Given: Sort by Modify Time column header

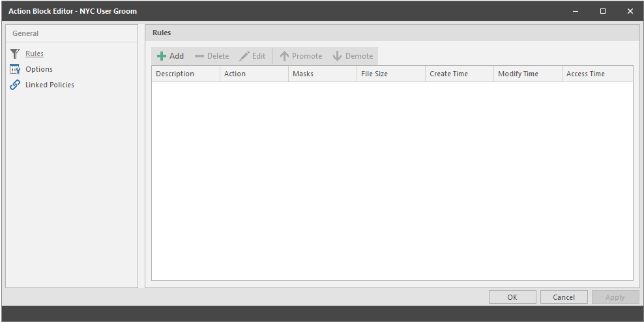Looking at the screenshot, I should 528,74.
